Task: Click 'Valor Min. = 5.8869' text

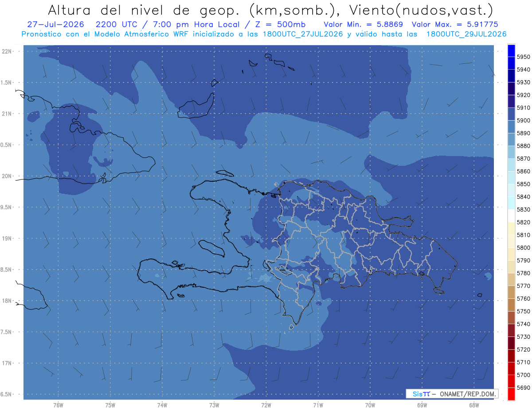Action: click(364, 24)
